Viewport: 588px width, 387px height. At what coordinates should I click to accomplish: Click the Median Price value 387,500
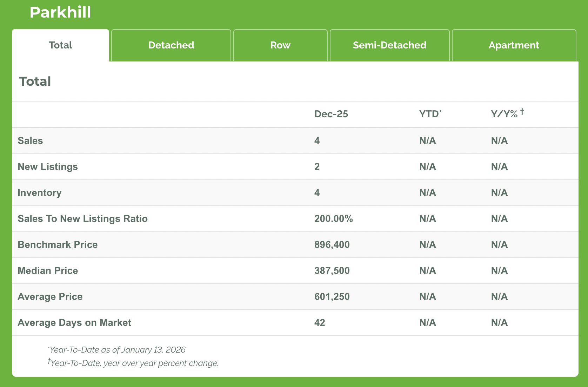[x=332, y=271]
